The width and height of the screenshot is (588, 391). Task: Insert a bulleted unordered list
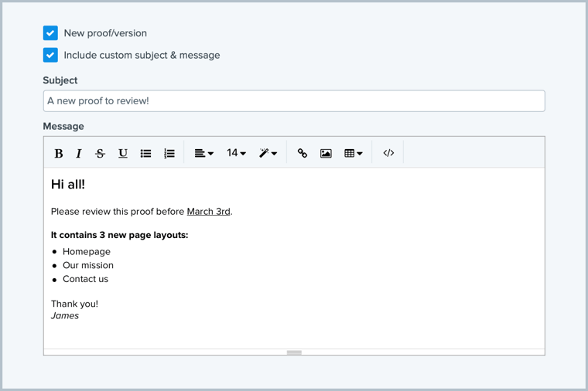[x=145, y=153]
